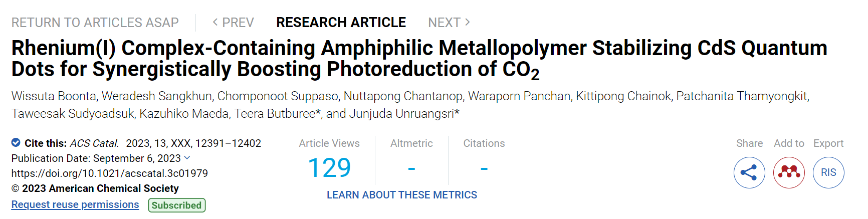Viewport: 868px width, 219px height.
Task: Return to Articles ASAP
Action: pyautogui.click(x=95, y=23)
